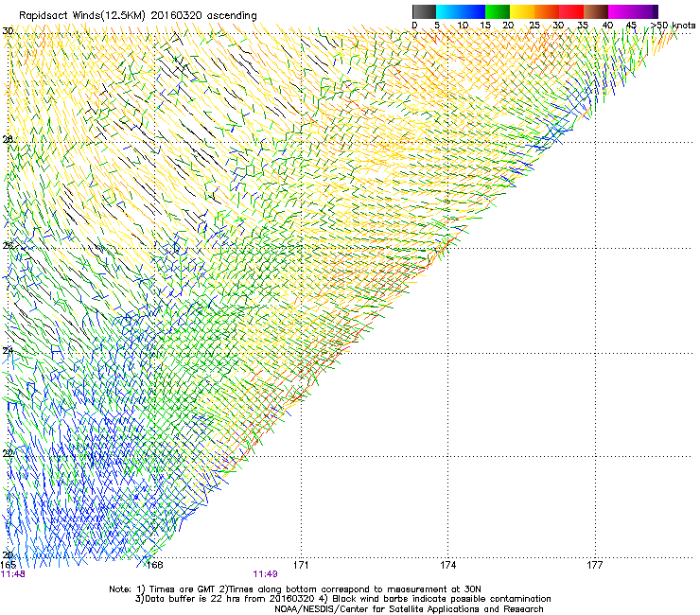Screen dimensions: 700x615
Task: Click the green 15–20 knots legend swatch
Action: click(498, 11)
